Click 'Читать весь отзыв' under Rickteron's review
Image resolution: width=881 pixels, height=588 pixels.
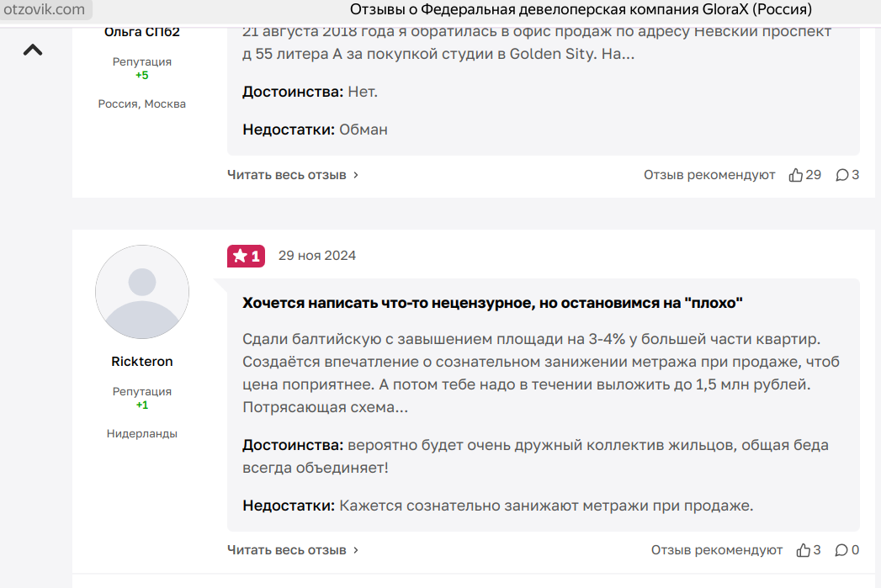click(293, 550)
